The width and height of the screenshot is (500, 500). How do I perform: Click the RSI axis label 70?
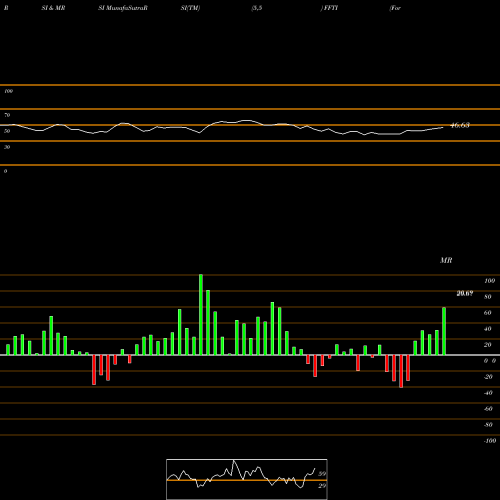pyautogui.click(x=7, y=115)
